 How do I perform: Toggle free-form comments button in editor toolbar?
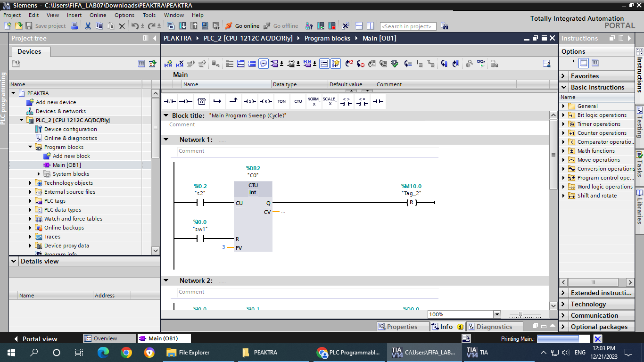click(264, 64)
